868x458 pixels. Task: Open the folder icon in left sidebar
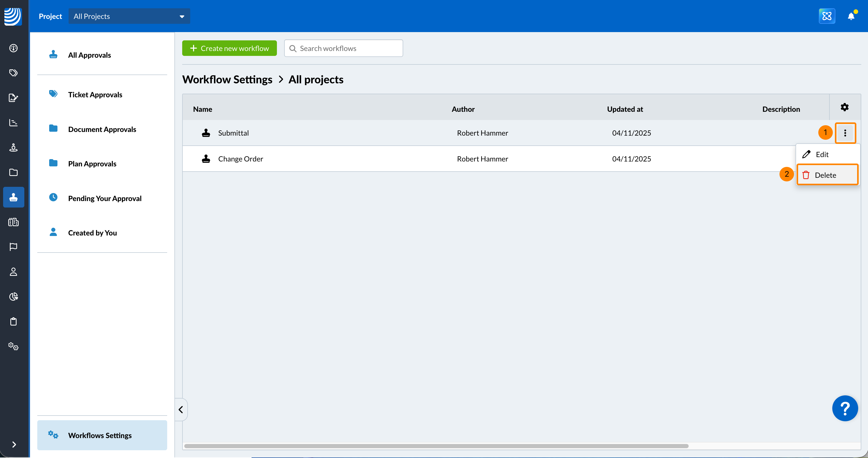(13, 172)
